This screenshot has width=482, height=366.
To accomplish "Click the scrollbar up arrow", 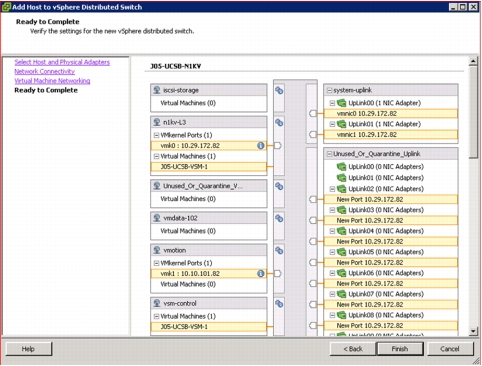I will (x=473, y=61).
